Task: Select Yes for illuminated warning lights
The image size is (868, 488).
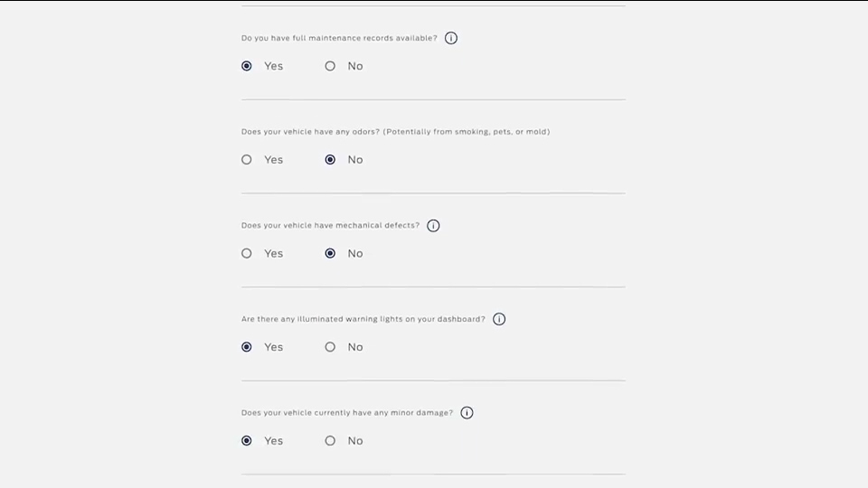Action: pyautogui.click(x=247, y=347)
